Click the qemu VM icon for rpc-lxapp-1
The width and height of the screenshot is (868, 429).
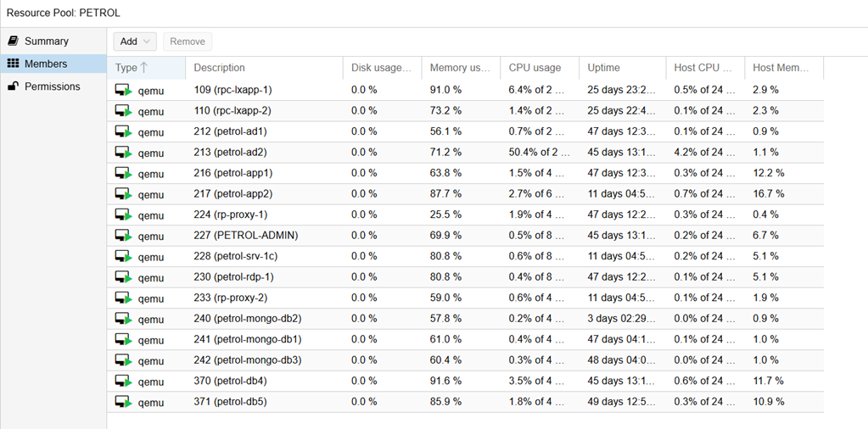(124, 90)
